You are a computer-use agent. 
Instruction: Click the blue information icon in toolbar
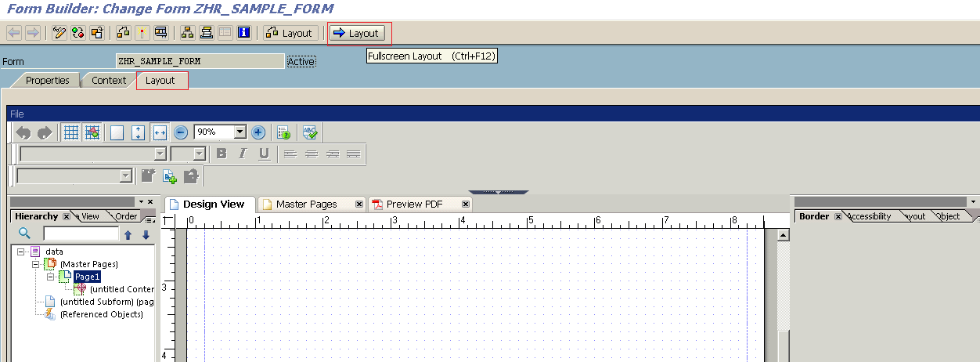click(x=243, y=33)
